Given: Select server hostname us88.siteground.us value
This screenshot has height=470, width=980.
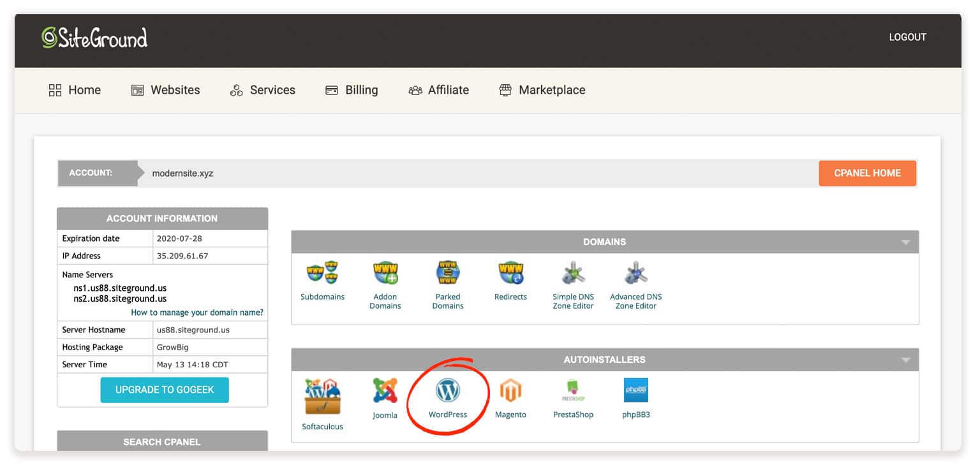Looking at the screenshot, I should [x=193, y=330].
